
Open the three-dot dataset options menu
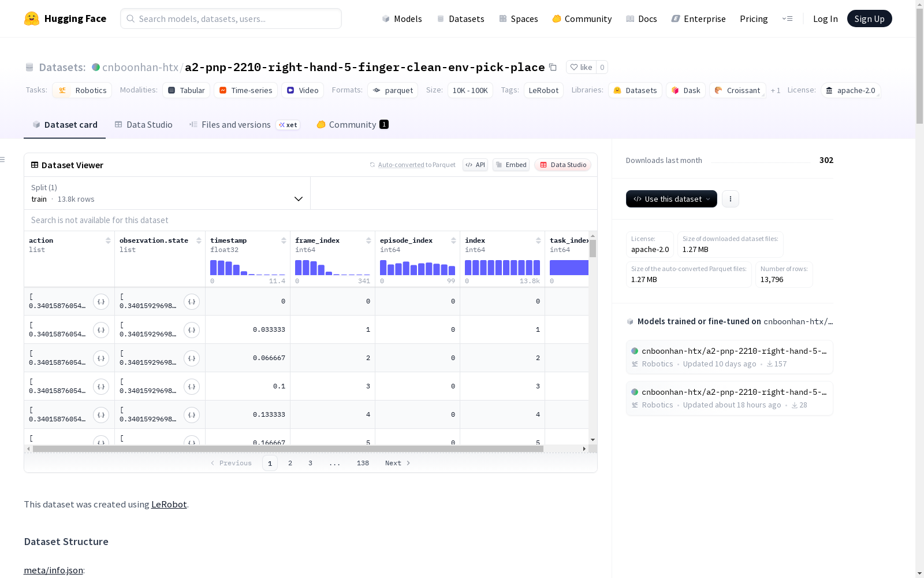click(731, 199)
